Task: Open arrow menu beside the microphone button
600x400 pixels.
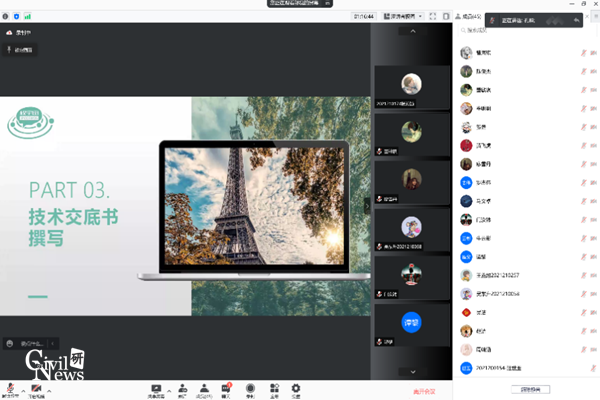Action: (23, 388)
